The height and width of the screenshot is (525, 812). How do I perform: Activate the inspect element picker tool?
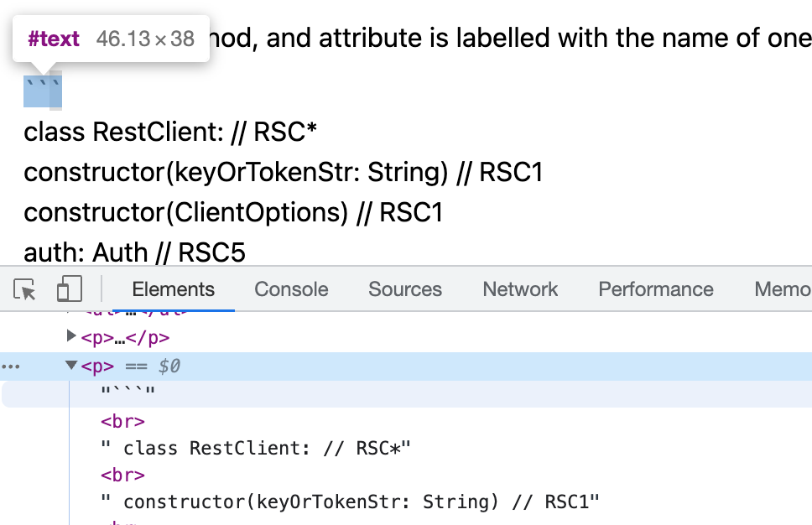(x=24, y=288)
